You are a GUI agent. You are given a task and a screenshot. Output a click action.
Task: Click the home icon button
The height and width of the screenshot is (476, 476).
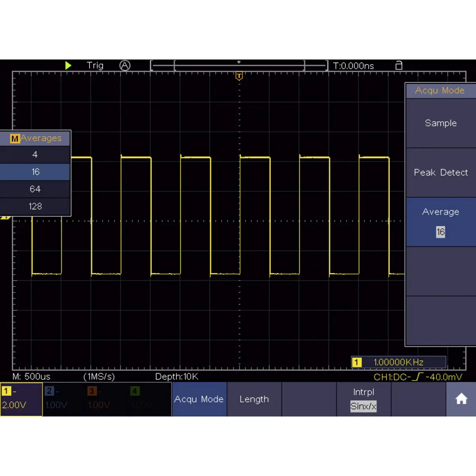click(x=461, y=399)
